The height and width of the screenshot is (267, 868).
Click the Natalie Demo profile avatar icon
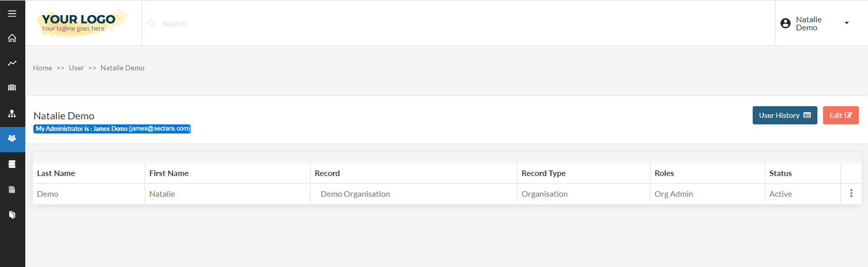coord(786,23)
